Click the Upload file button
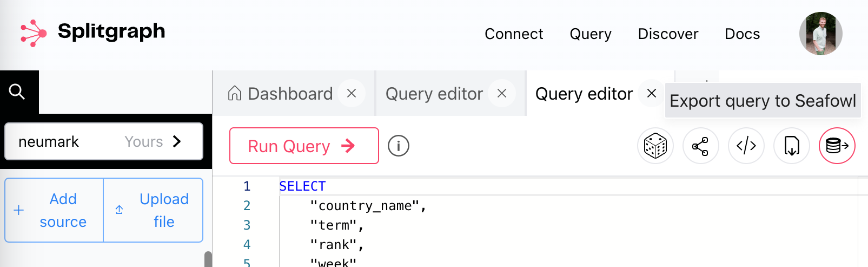The image size is (868, 267). click(153, 210)
